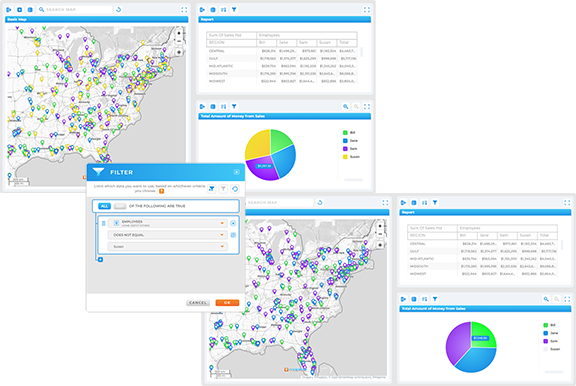
Task: Click MIDWEST row label in lower Report table
Action: point(418,274)
